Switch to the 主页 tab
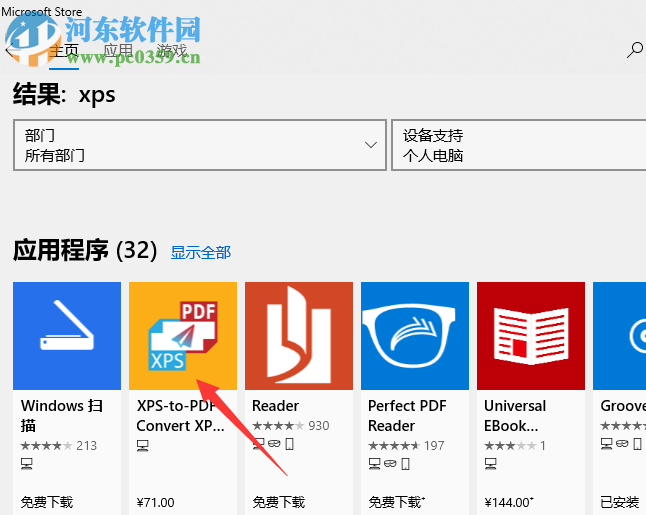The image size is (646, 515). [64, 52]
